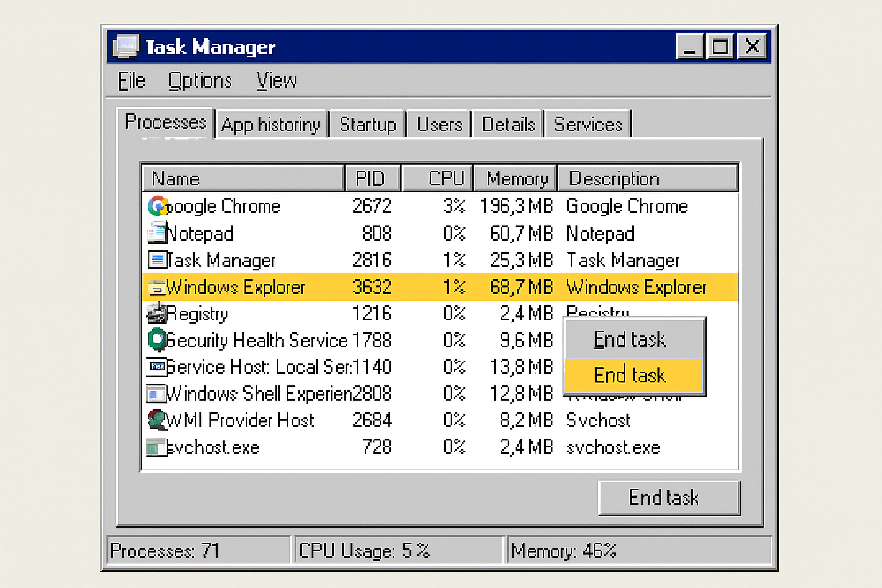Click the Security Health Service icon
The width and height of the screenshot is (882, 588).
pos(156,340)
